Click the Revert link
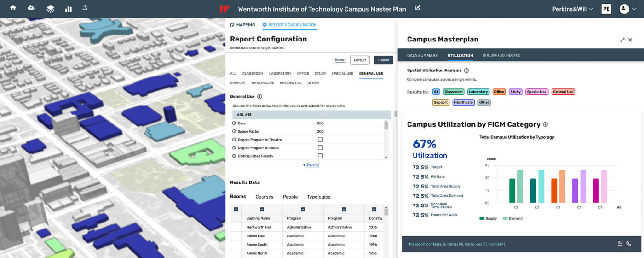644x258 pixels. 340,60
